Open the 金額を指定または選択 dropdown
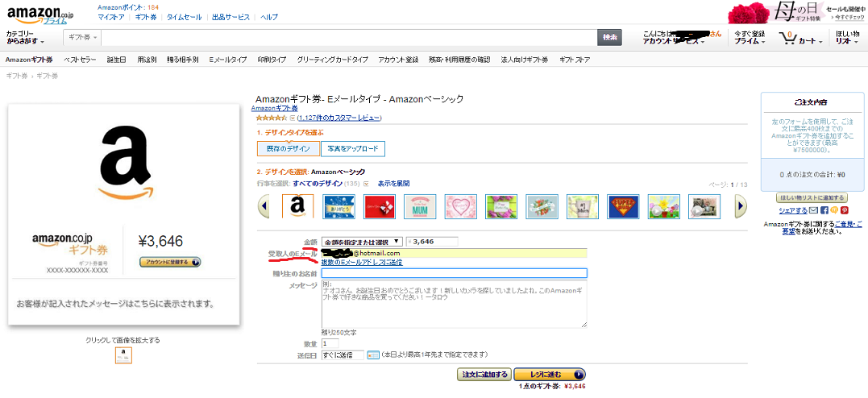This screenshot has width=868, height=398. coord(362,242)
